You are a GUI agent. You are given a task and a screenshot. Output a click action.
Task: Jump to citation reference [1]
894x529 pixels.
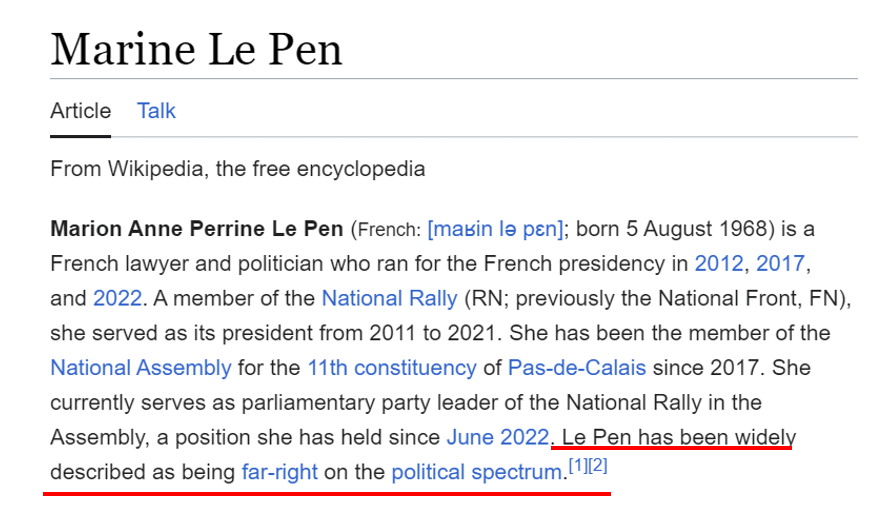[578, 466]
